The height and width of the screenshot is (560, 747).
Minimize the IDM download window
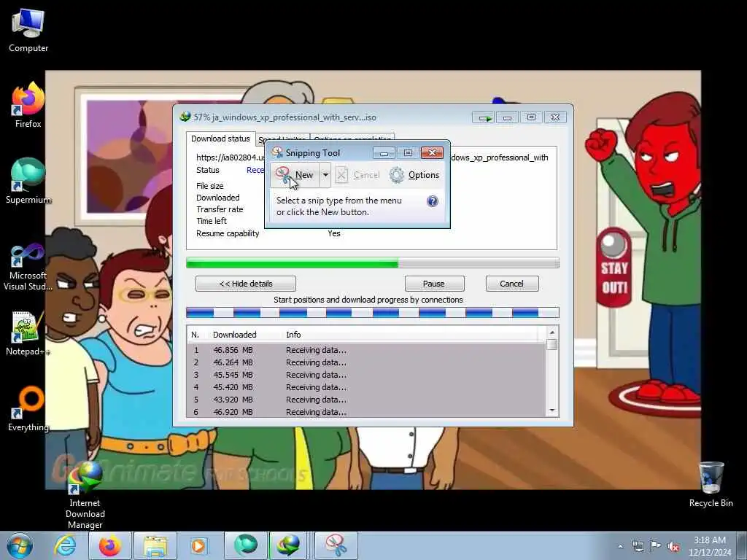click(x=507, y=117)
